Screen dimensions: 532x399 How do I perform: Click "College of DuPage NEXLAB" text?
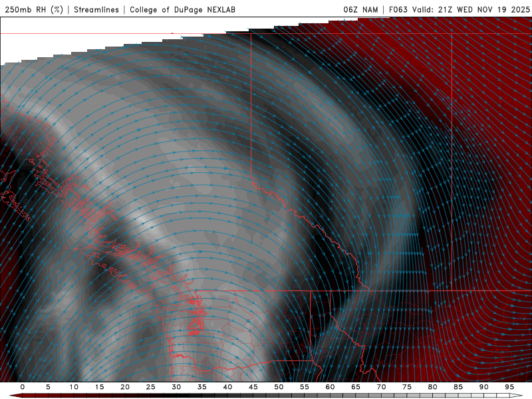coord(182,9)
